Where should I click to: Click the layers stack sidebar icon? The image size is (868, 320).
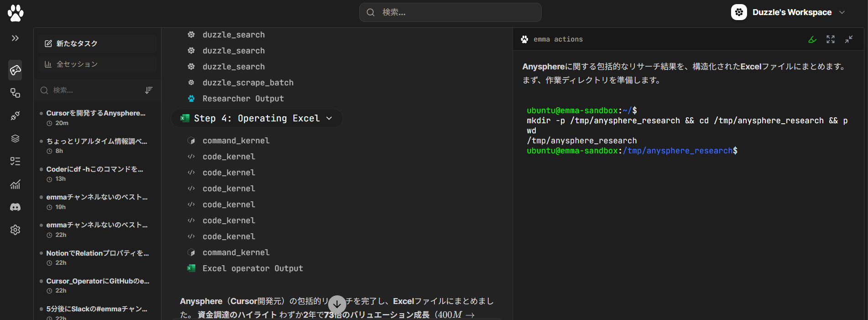(x=15, y=139)
